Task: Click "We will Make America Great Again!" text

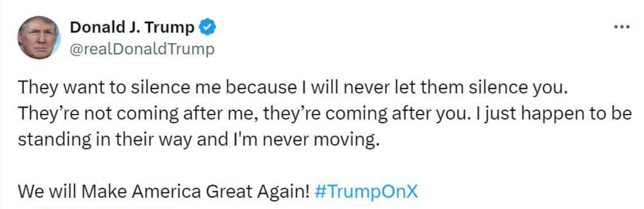Action: [163, 191]
